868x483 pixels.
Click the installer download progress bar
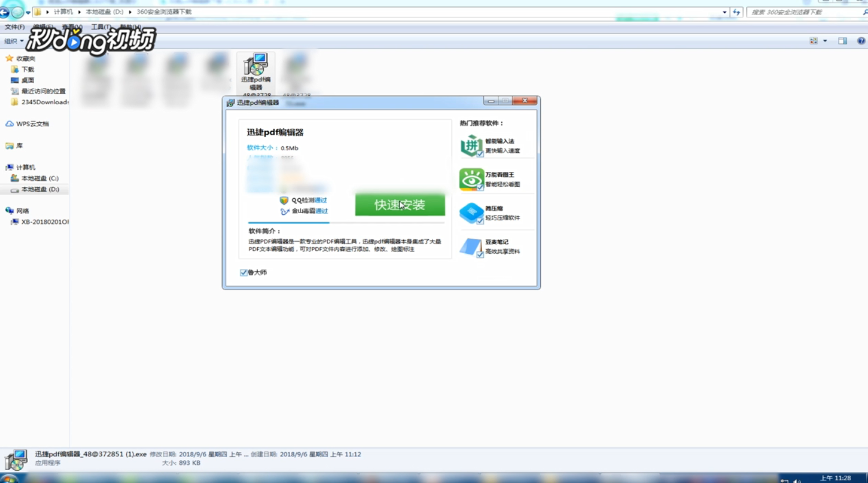346,222
